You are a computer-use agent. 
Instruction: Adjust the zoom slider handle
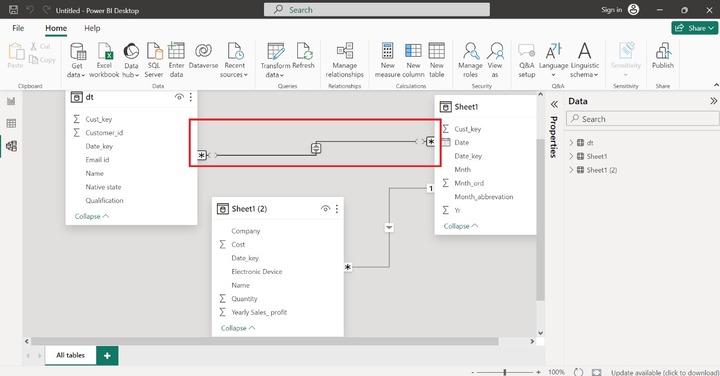click(505, 372)
